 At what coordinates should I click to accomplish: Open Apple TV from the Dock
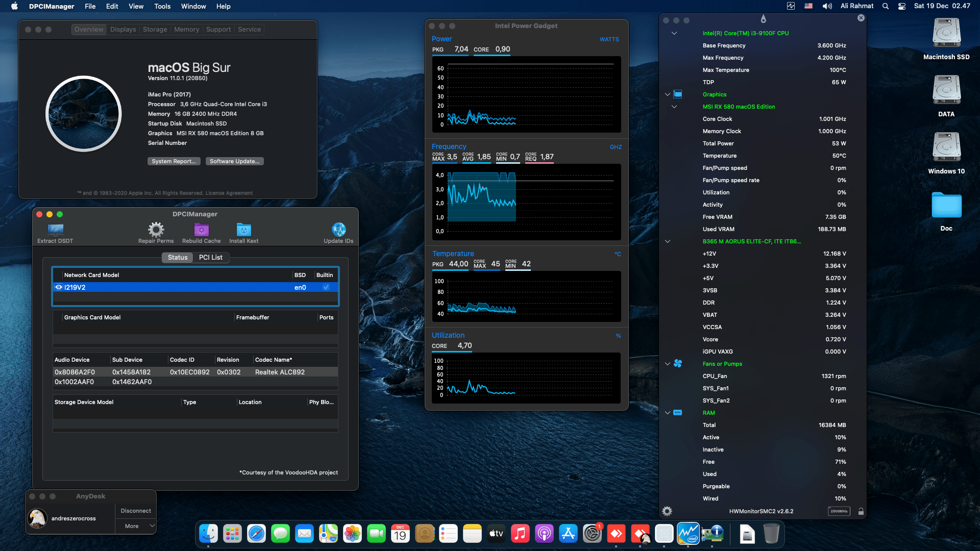(496, 534)
